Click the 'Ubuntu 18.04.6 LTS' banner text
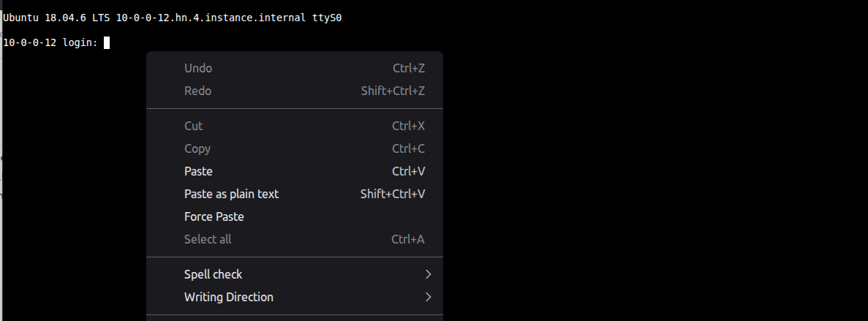Screen dimensions: 868x321 point(56,18)
